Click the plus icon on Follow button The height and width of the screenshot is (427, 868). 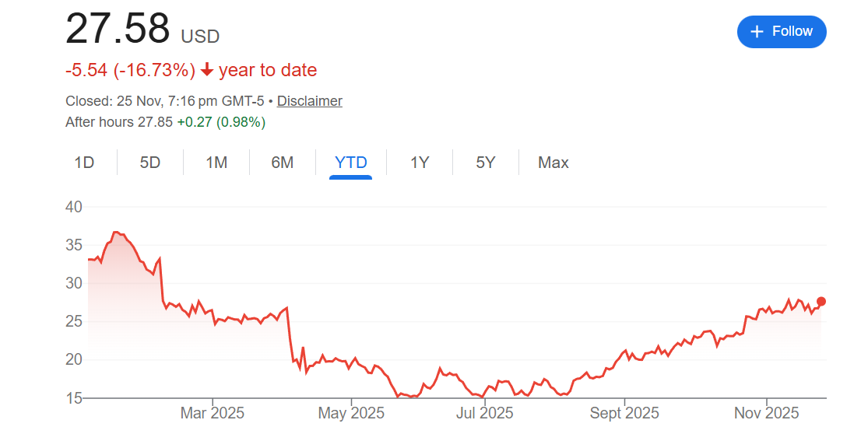tap(756, 31)
